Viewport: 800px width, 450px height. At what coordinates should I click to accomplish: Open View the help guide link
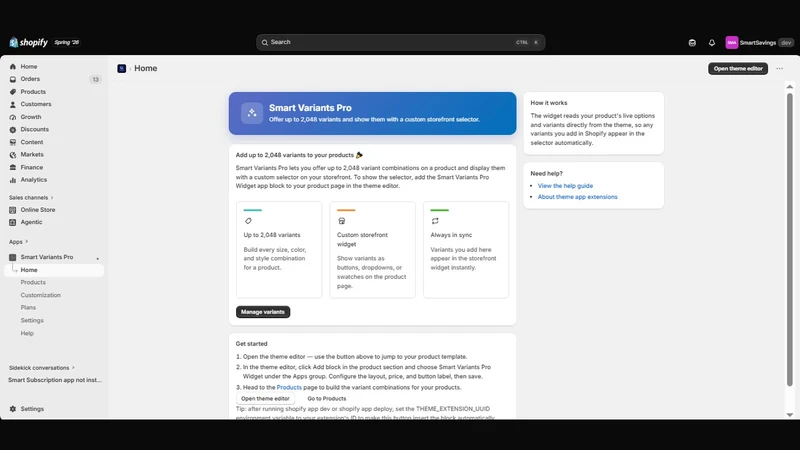tap(565, 186)
